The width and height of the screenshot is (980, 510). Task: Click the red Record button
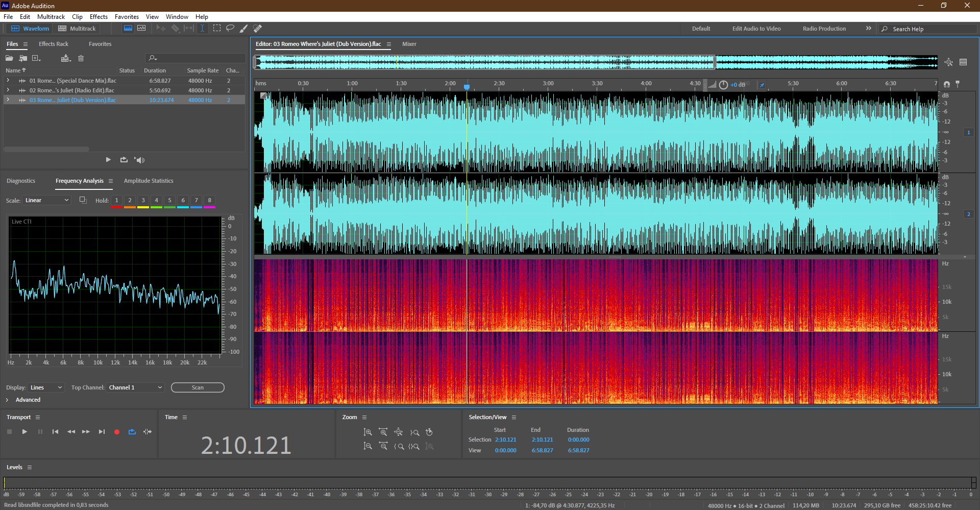click(117, 432)
